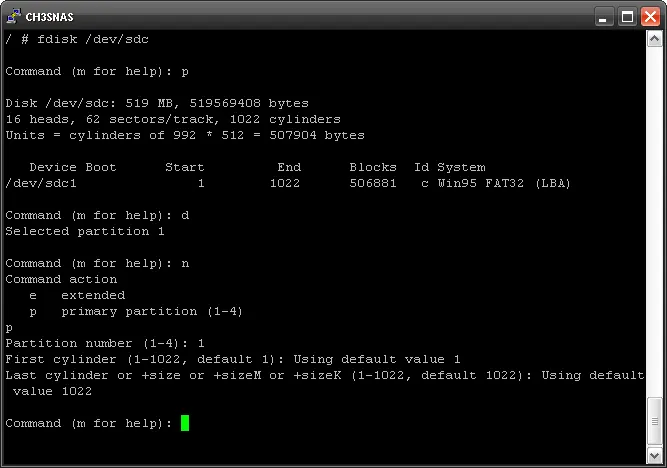Select the /dev/sdc1 device entry
667x468 pixels.
coord(41,183)
